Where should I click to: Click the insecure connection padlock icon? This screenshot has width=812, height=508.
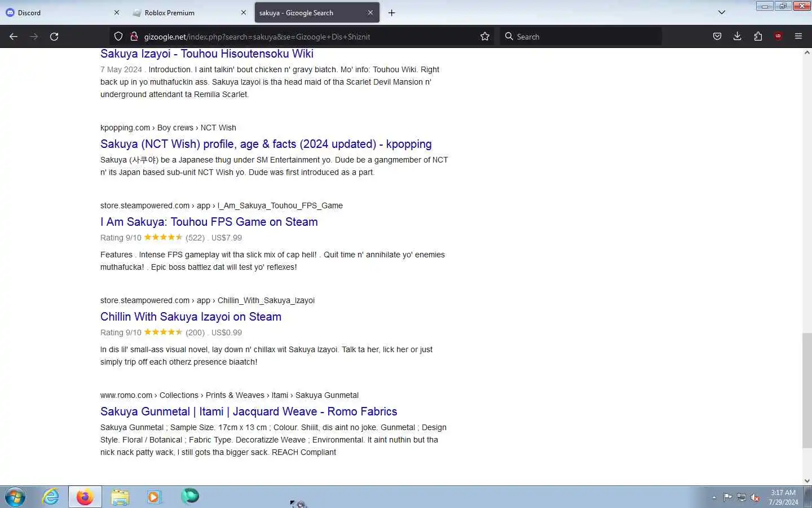coord(134,37)
